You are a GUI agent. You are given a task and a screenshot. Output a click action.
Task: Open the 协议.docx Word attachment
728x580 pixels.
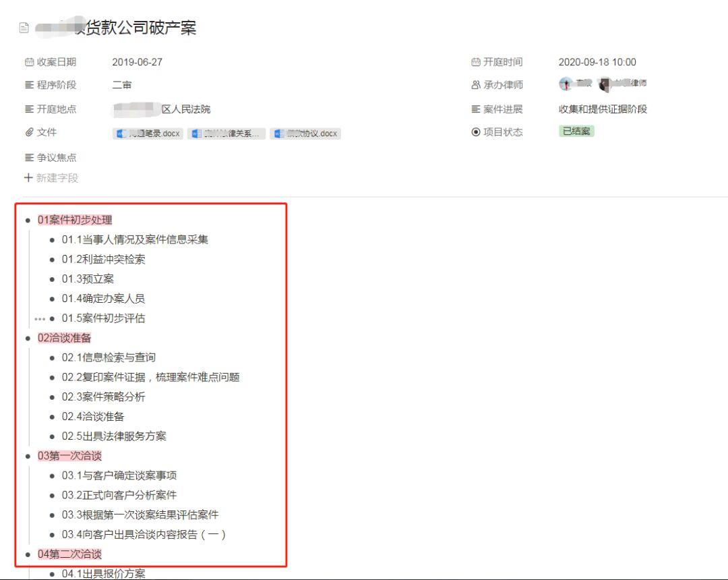pyautogui.click(x=305, y=134)
